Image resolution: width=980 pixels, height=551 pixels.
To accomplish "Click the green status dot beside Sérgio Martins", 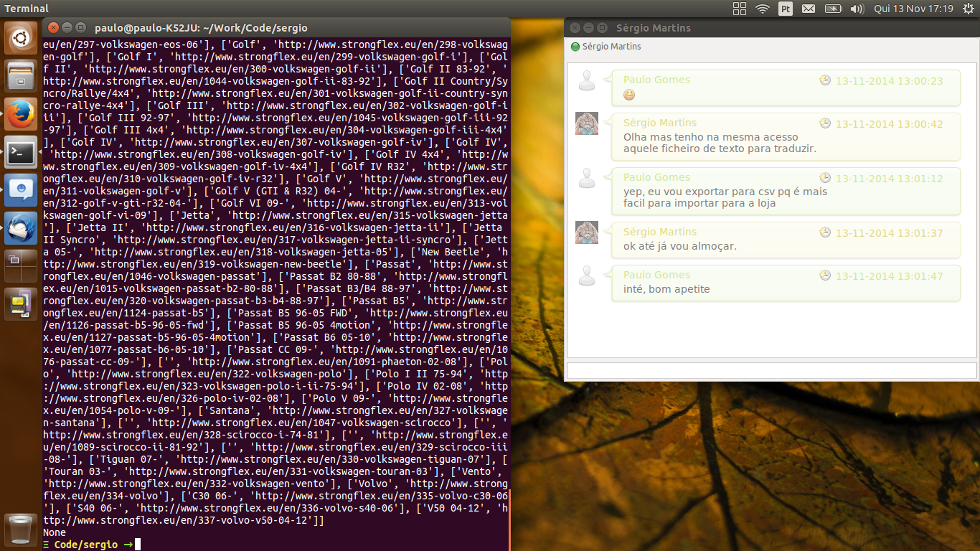I will point(575,47).
